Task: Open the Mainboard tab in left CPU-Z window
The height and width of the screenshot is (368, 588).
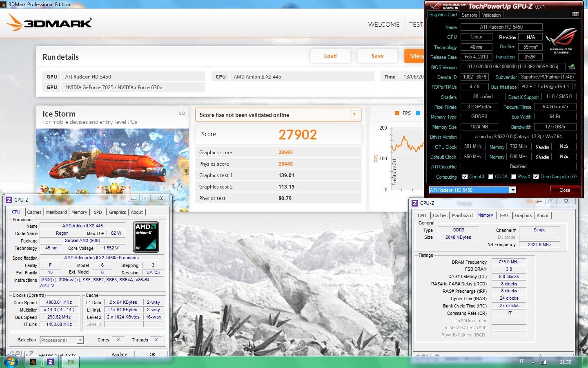Action: [x=56, y=212]
